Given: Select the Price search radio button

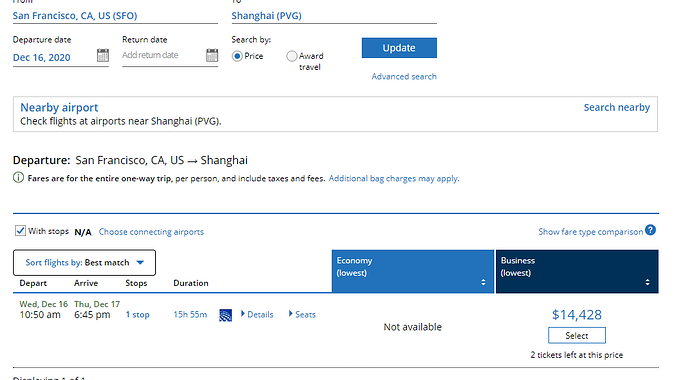Looking at the screenshot, I should (237, 56).
